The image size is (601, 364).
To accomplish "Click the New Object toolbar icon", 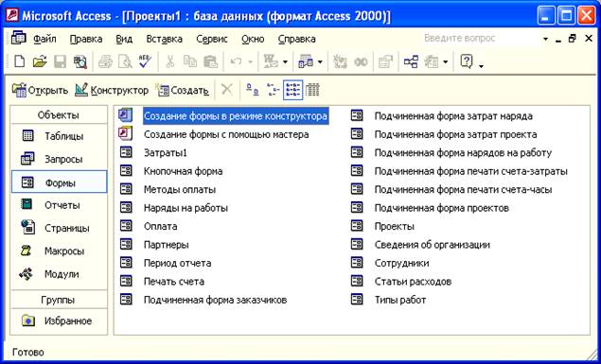I will [432, 61].
